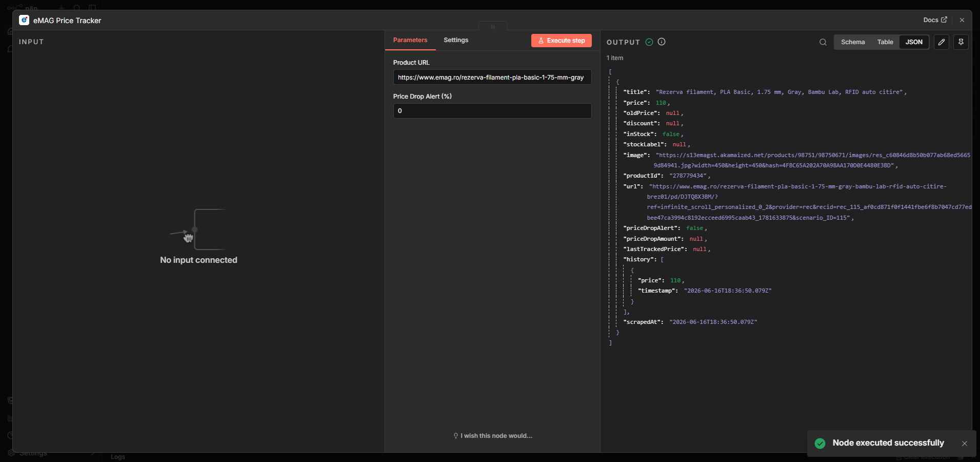Click the "discount" null line
Viewport: 980px width, 462px height.
[653, 123]
